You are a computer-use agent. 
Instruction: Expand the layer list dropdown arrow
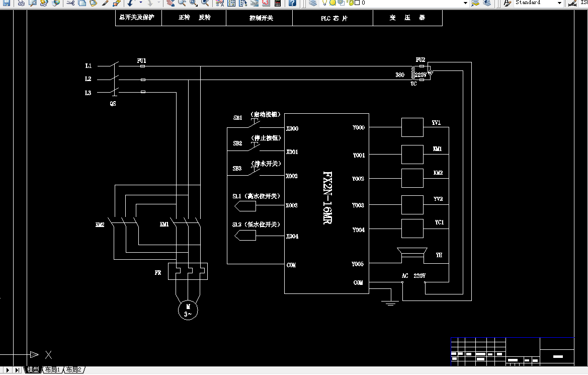click(x=465, y=3)
